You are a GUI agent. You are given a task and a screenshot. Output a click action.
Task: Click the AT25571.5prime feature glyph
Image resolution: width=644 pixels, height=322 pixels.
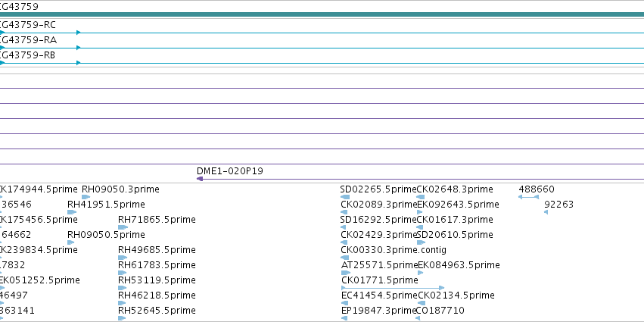pyautogui.click(x=346, y=273)
